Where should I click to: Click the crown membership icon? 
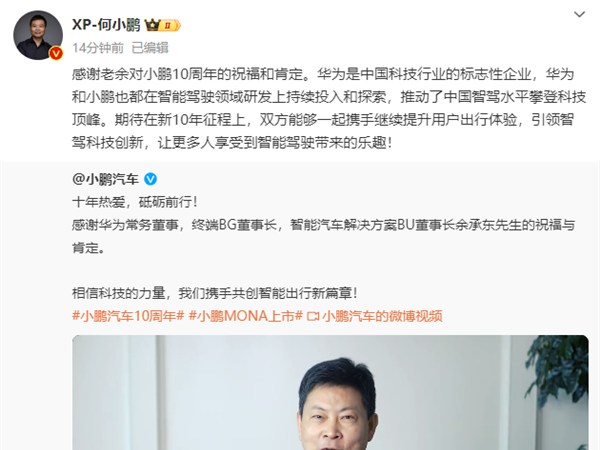(152, 25)
